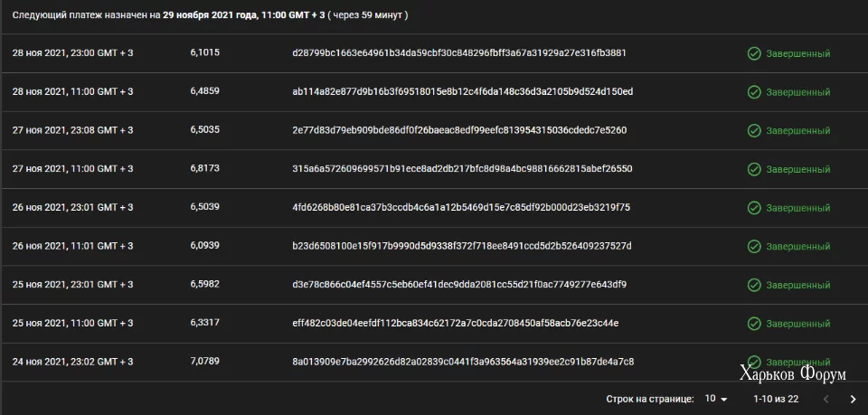Click the hash starting with 315a6a57

[x=462, y=169]
